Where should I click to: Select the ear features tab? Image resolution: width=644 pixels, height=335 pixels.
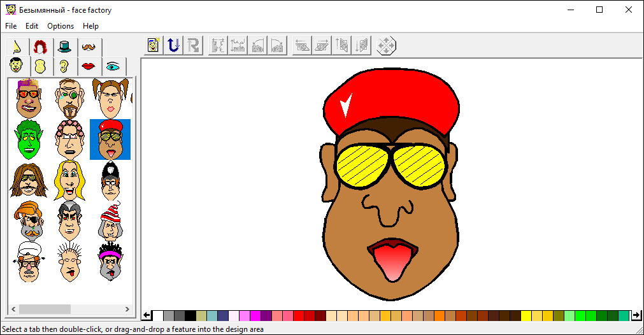[x=64, y=66]
